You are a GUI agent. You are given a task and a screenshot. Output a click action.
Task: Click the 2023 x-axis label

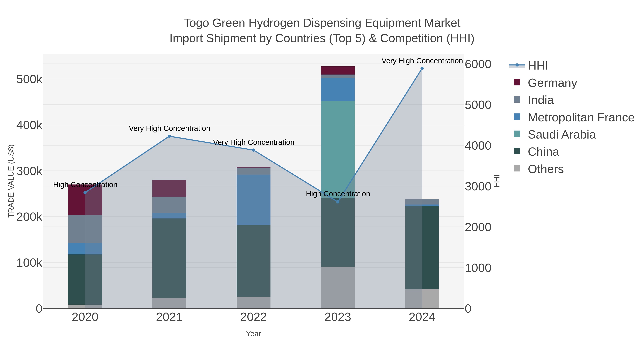[338, 317]
